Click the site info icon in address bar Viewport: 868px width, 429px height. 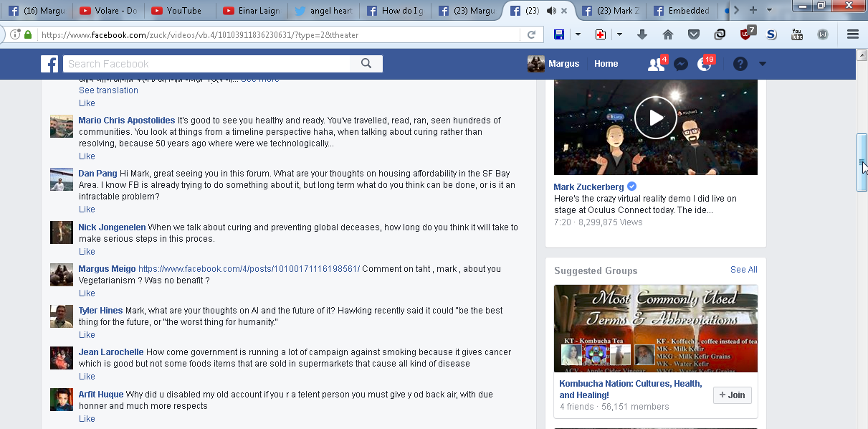tap(15, 34)
